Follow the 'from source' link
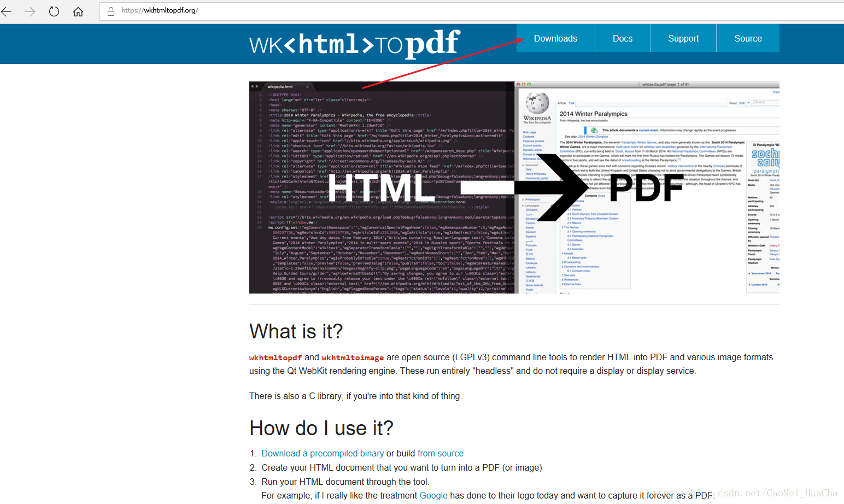The height and width of the screenshot is (504, 844). (x=441, y=453)
